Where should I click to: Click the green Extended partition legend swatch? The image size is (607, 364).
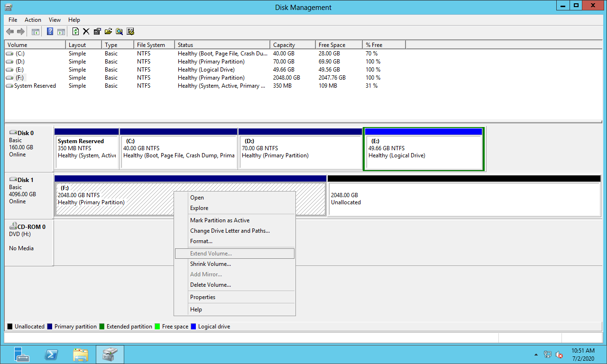coord(102,327)
